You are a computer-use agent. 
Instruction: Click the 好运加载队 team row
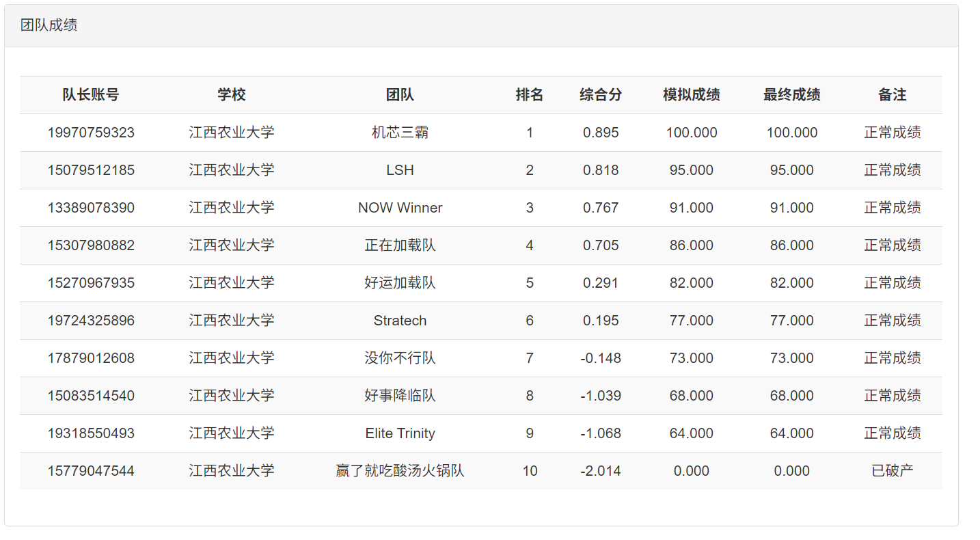click(400, 283)
